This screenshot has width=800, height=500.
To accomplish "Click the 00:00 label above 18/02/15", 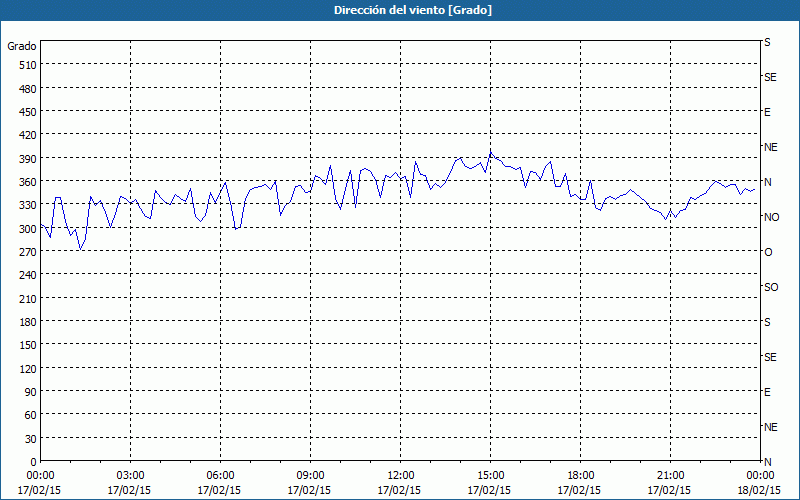I will click(x=760, y=476).
